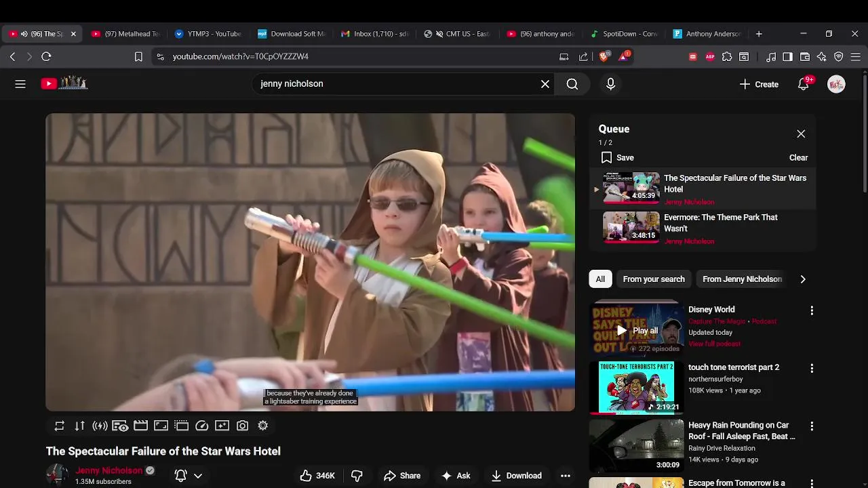The height and width of the screenshot is (488, 868).
Task: Click the share icon in the address bar
Action: point(583,57)
